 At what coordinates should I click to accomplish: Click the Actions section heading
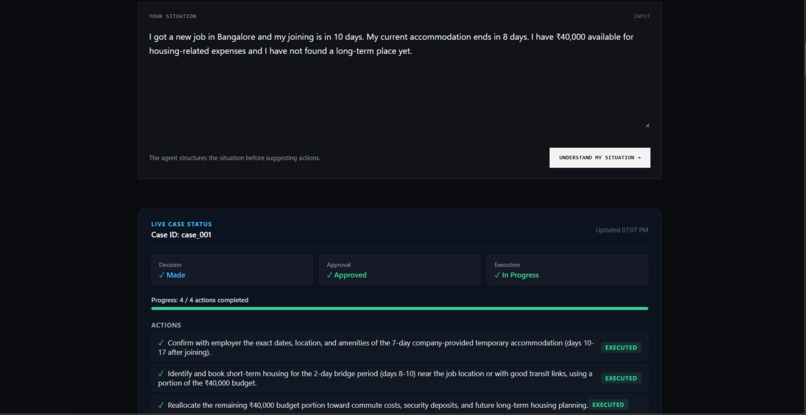(166, 326)
